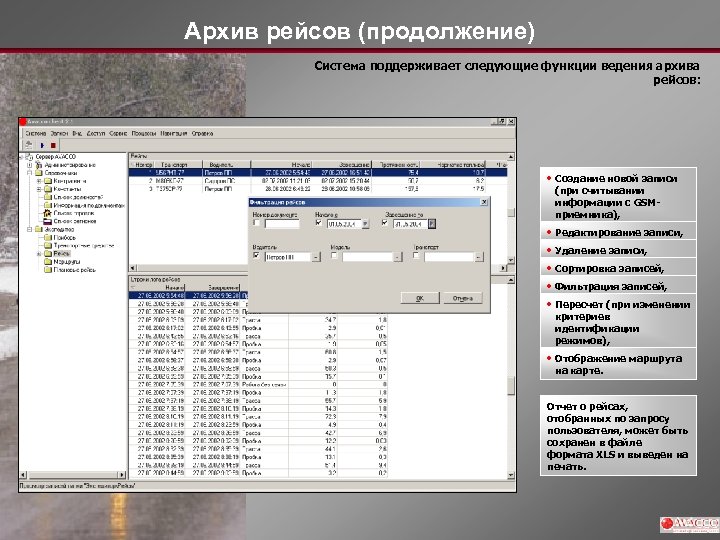
Task: Expand the Контрагенты tree node
Action: click(39, 181)
